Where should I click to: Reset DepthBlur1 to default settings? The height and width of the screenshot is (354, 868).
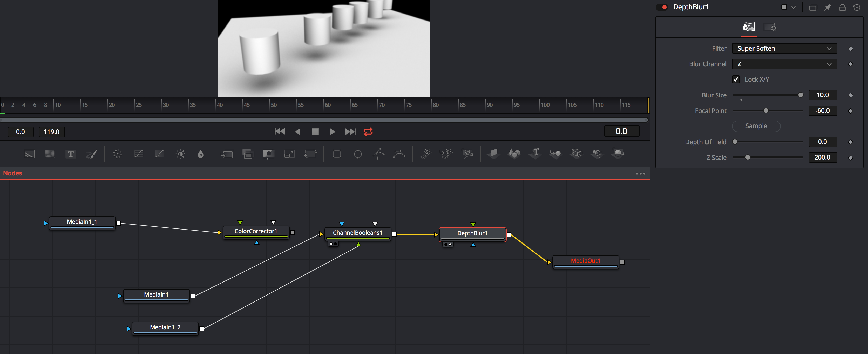point(856,7)
